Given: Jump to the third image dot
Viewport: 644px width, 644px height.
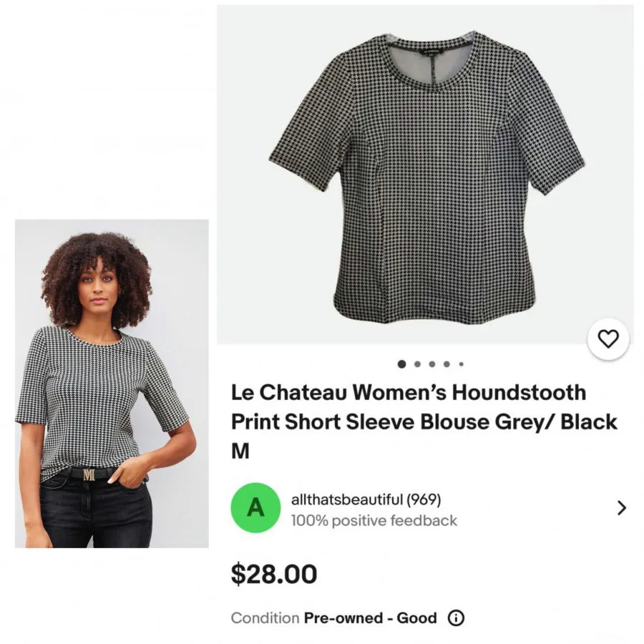Looking at the screenshot, I should (432, 364).
